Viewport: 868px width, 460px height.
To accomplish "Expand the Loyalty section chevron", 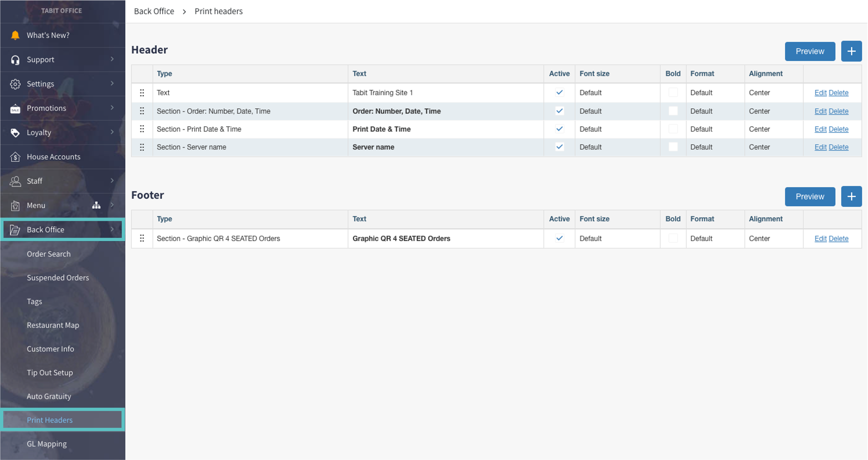I will (x=112, y=132).
